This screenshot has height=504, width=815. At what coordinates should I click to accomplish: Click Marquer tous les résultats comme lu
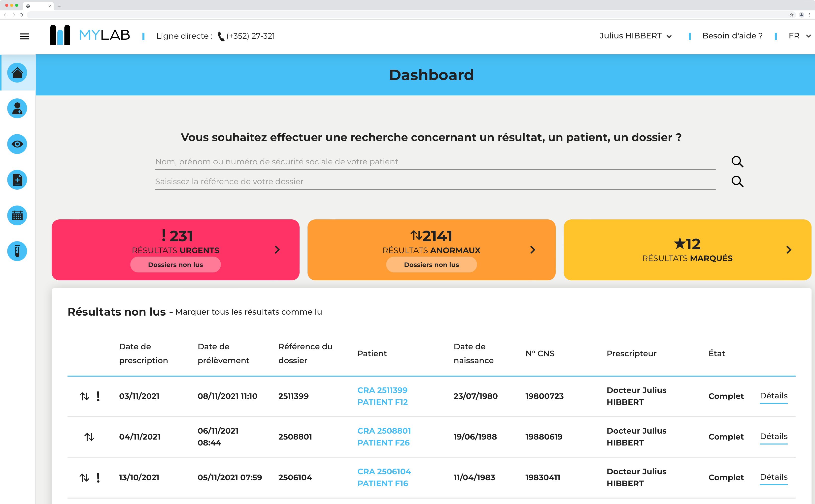click(249, 312)
